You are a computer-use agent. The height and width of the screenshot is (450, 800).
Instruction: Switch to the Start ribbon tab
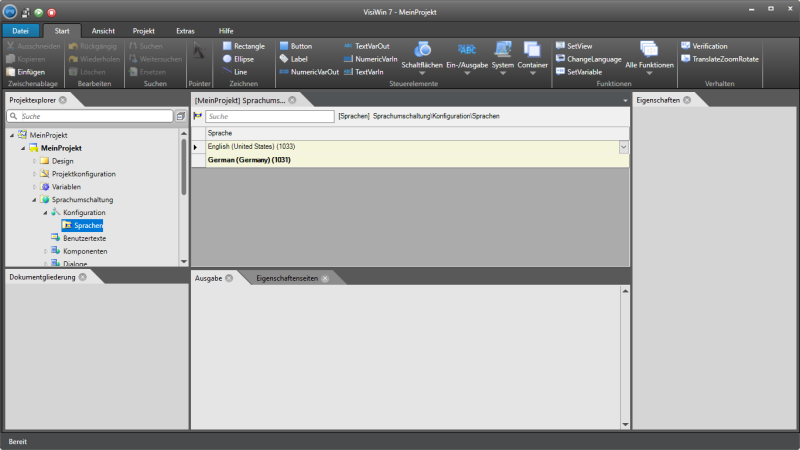[x=62, y=31]
